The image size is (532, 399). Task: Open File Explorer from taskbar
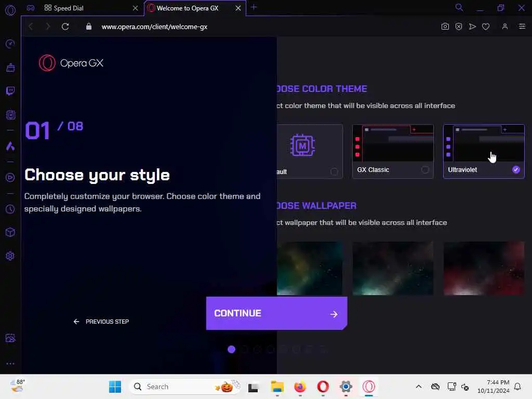(x=277, y=387)
